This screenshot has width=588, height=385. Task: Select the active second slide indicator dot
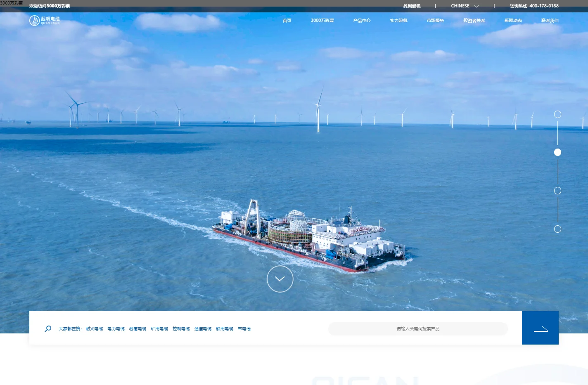click(x=557, y=152)
